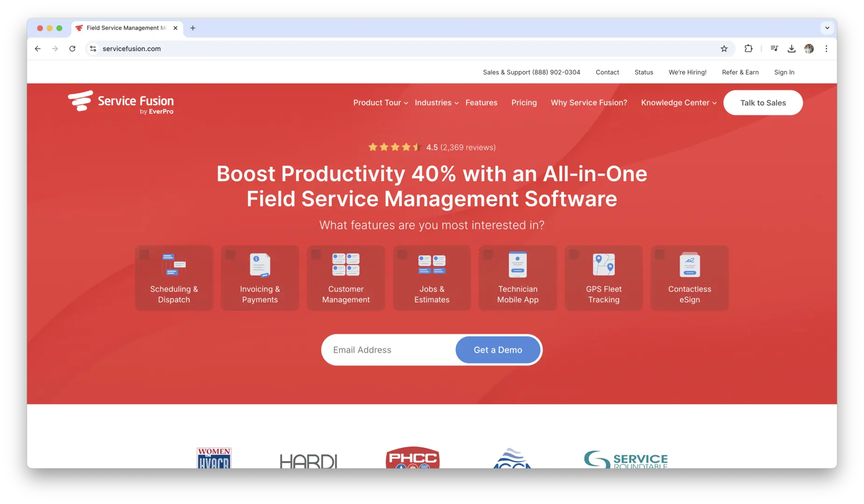Open the We're Hiring! link

687,72
